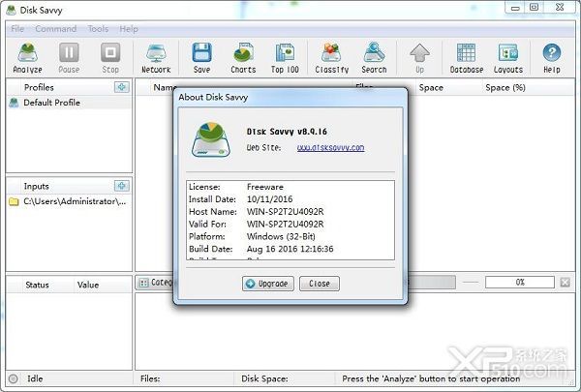The width and height of the screenshot is (581, 392).
Task: Select the Platform Windows (32-Bit) row
Action: [290, 236]
